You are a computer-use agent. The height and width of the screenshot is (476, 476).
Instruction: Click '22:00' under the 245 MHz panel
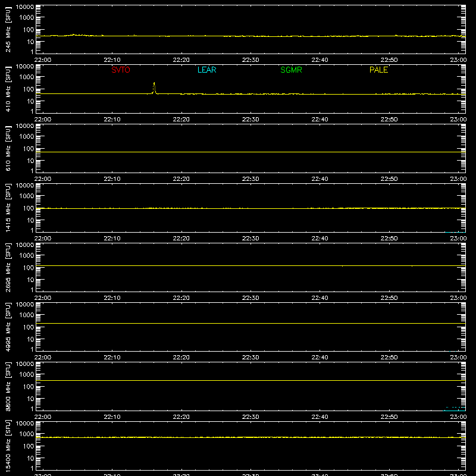43,60
